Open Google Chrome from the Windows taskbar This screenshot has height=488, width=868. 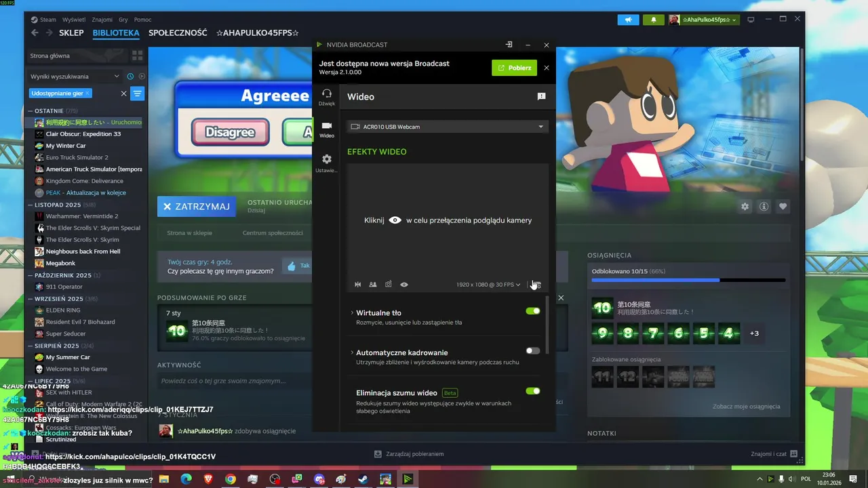[x=231, y=479]
